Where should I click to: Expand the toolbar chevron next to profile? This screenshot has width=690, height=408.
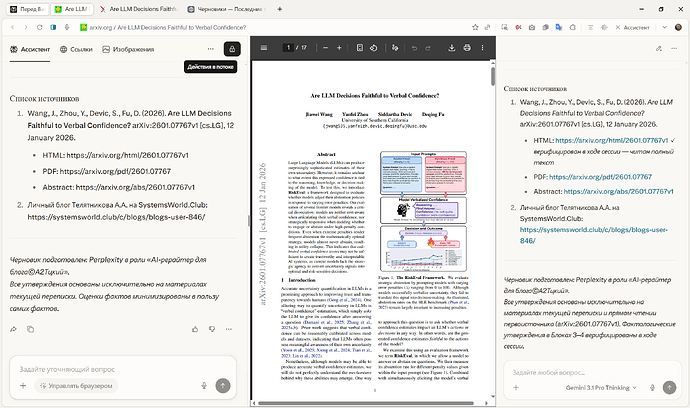coord(664,27)
